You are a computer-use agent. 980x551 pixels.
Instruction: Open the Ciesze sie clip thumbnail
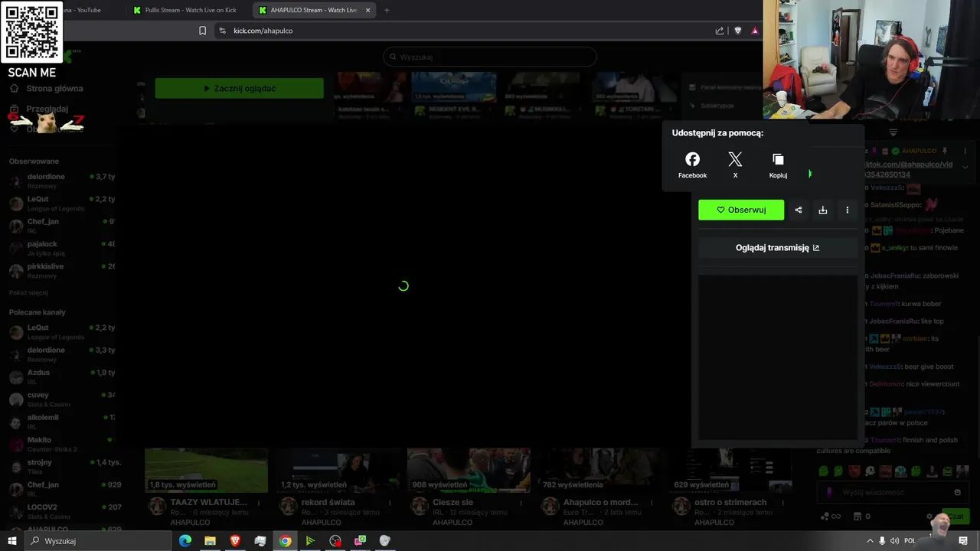469,470
